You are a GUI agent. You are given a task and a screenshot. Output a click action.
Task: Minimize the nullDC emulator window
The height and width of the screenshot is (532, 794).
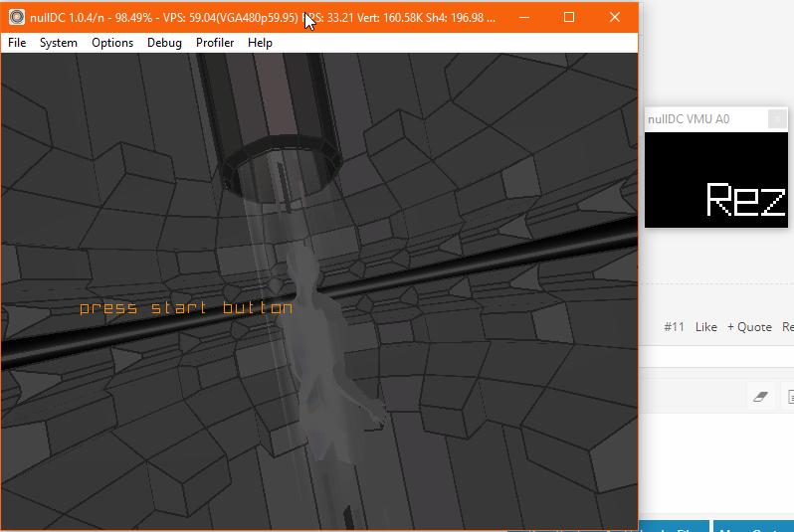(x=524, y=17)
